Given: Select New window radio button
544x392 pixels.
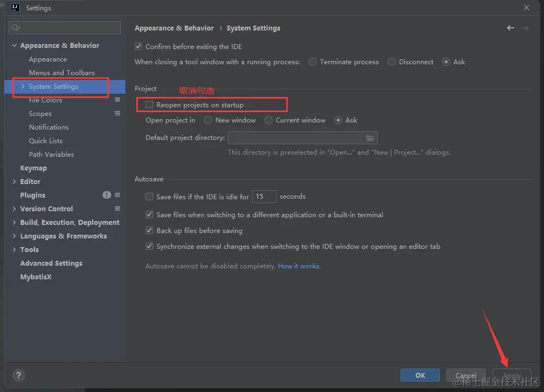Looking at the screenshot, I should (208, 120).
